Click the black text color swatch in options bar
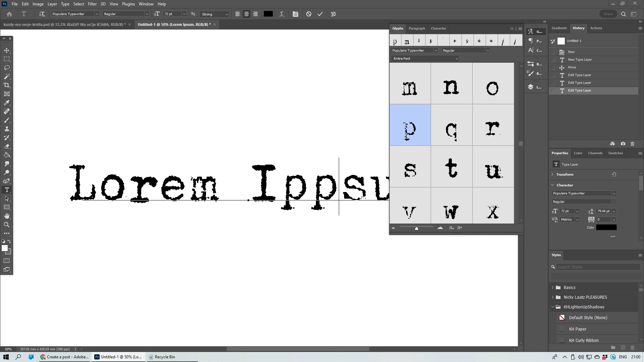 (x=268, y=14)
